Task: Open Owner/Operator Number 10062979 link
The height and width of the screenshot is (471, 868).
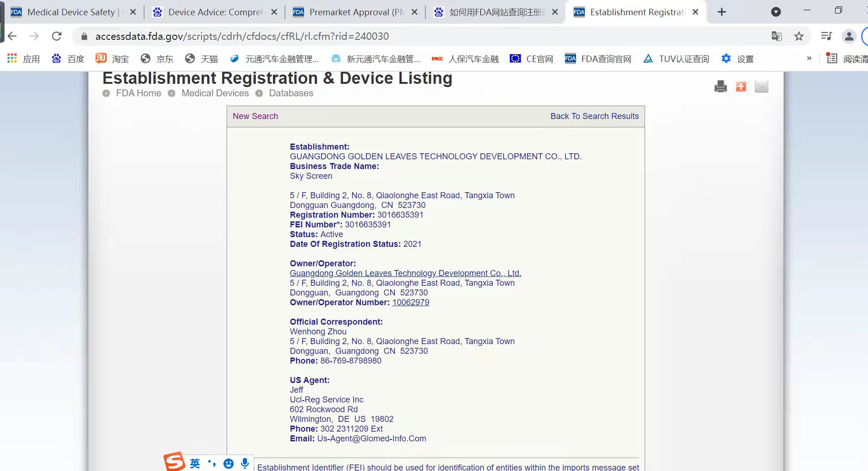Action: tap(411, 302)
